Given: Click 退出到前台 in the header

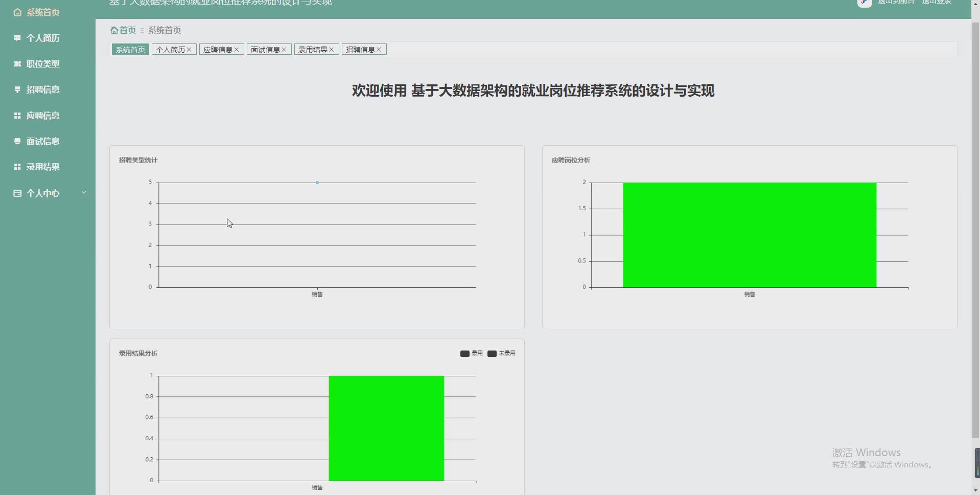Looking at the screenshot, I should (896, 2).
